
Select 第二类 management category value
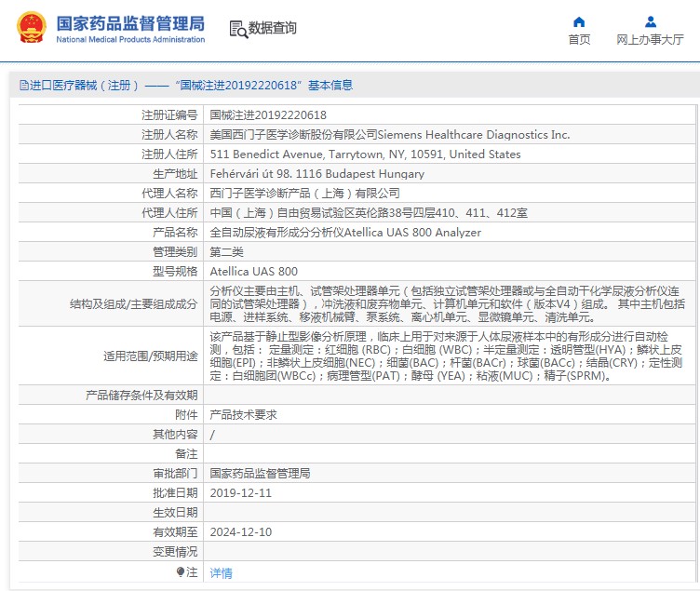click(x=227, y=251)
